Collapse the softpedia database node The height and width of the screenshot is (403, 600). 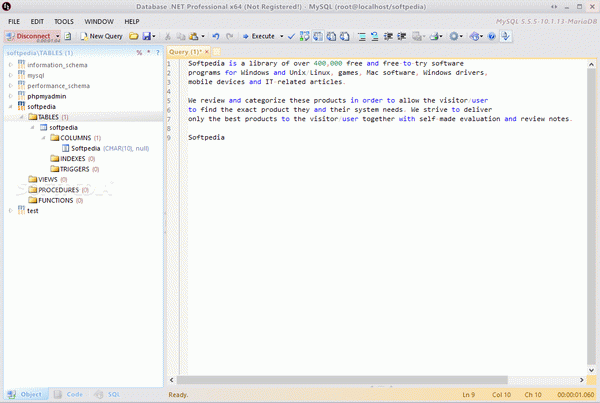tap(11, 107)
